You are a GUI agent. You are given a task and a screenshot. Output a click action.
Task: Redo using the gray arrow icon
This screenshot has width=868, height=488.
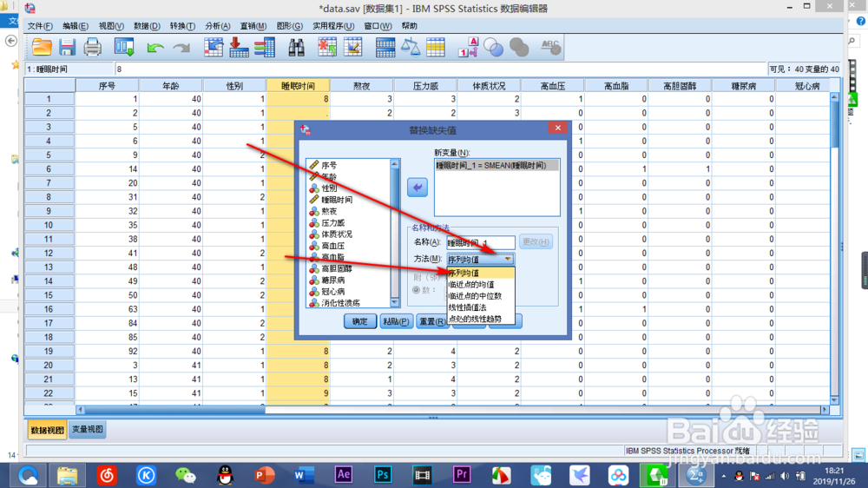[181, 48]
